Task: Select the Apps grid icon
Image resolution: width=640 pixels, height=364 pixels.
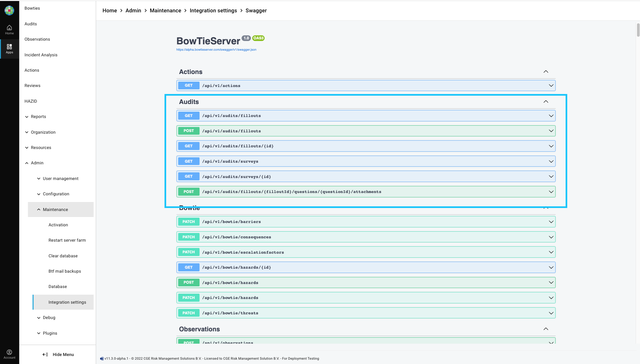Action: pos(9,49)
